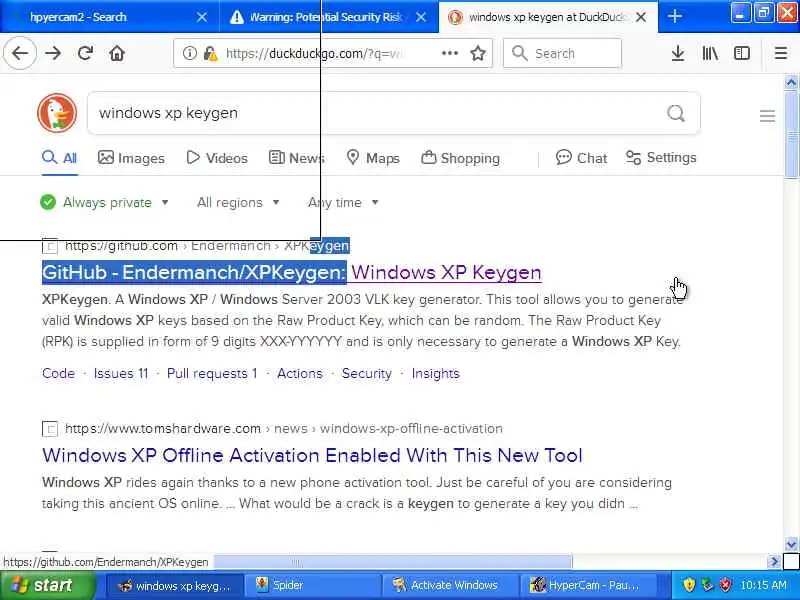Open the github.com Endermanch XPKeygen URL breadcrumb
This screenshot has width=800, height=600.
tap(207, 245)
